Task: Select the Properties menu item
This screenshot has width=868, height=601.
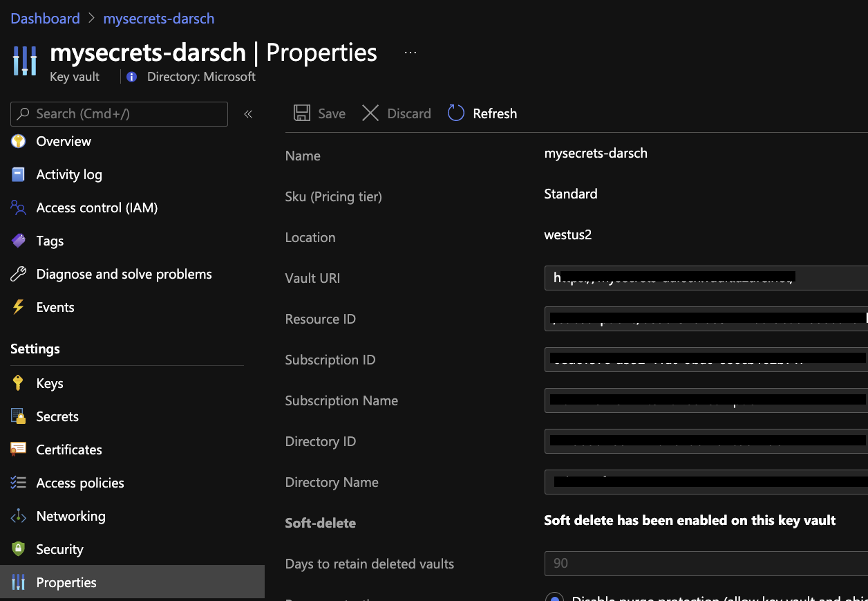Action: click(132, 582)
